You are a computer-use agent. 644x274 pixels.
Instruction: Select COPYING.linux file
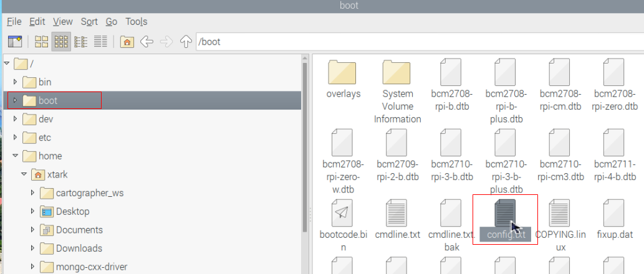click(560, 226)
